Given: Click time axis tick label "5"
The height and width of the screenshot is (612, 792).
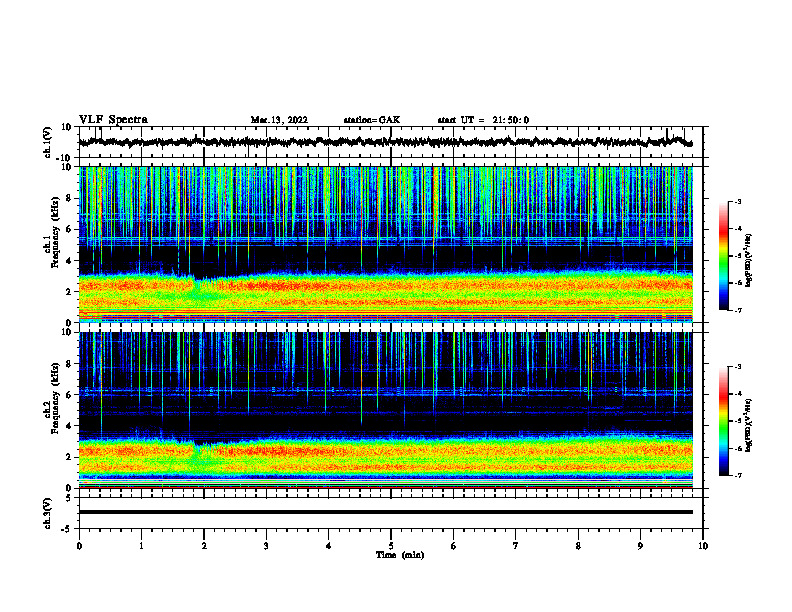Looking at the screenshot, I should (391, 546).
